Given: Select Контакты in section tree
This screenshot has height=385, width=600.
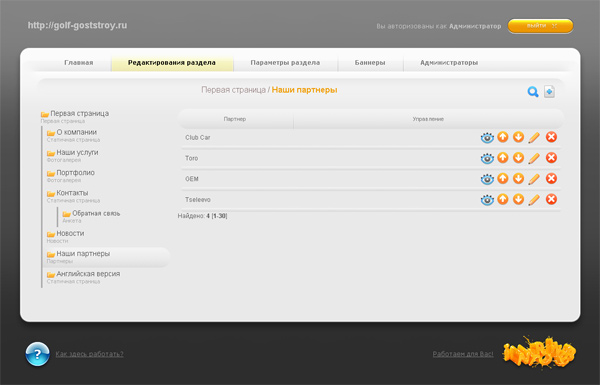Looking at the screenshot, I should tap(72, 193).
